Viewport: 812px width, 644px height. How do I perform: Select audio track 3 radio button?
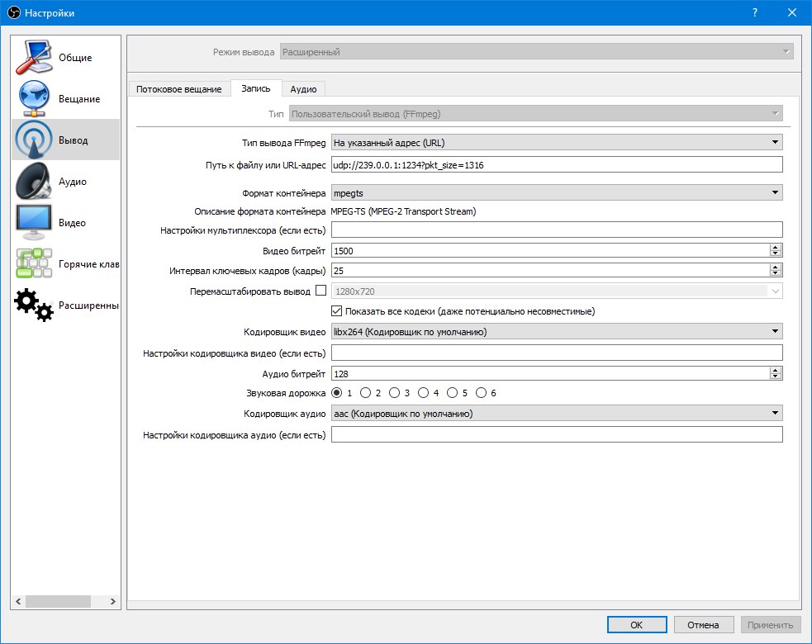[x=395, y=393]
